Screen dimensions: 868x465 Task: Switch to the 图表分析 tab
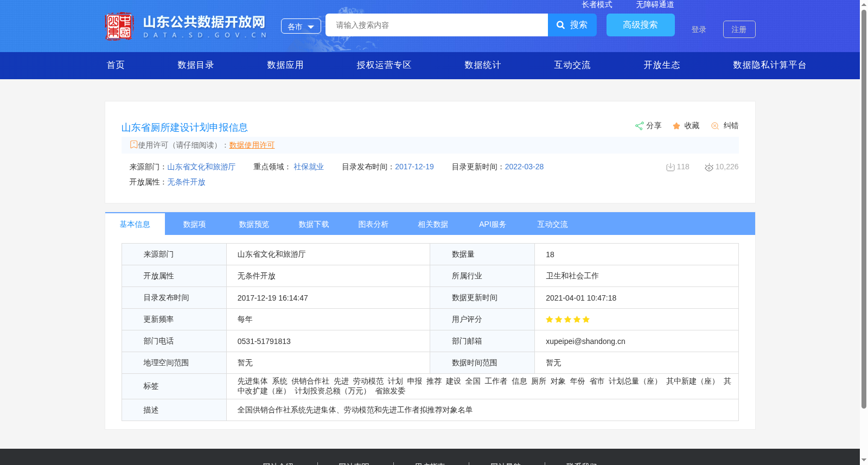pos(374,224)
